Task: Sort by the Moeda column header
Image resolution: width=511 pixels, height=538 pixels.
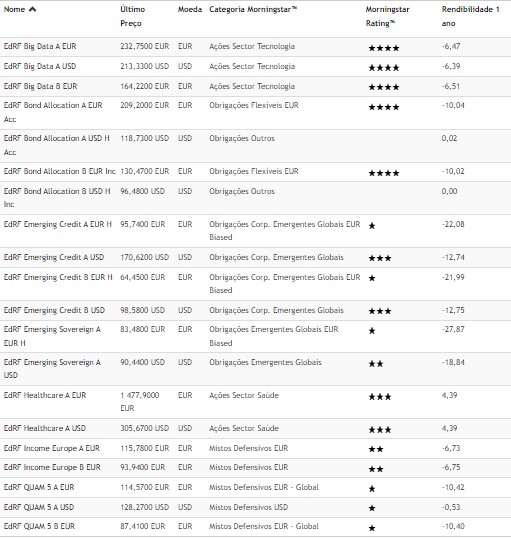Action: coord(190,9)
